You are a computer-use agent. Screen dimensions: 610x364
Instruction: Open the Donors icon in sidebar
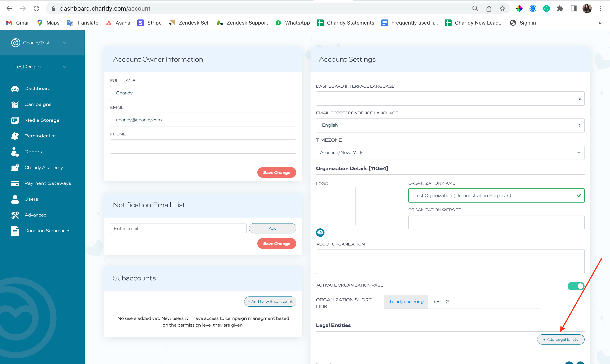15,152
